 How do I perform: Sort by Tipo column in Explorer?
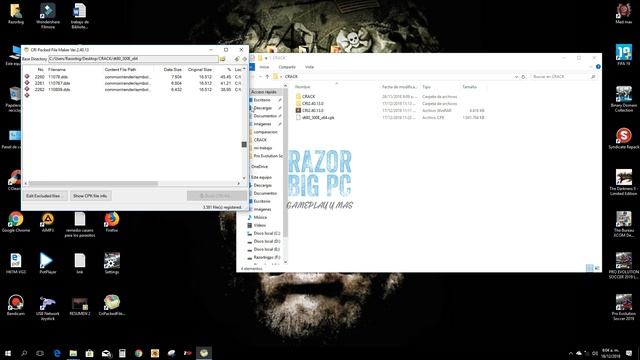point(427,87)
